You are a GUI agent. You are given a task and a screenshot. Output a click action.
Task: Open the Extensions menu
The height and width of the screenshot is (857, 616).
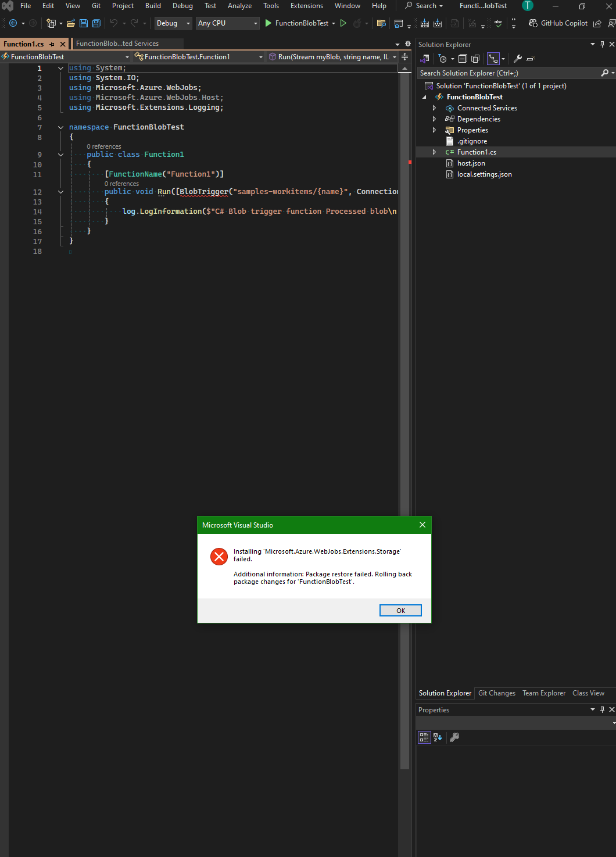click(307, 6)
